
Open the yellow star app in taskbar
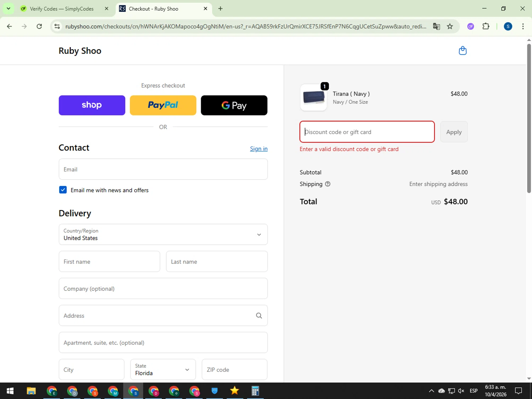click(x=234, y=391)
